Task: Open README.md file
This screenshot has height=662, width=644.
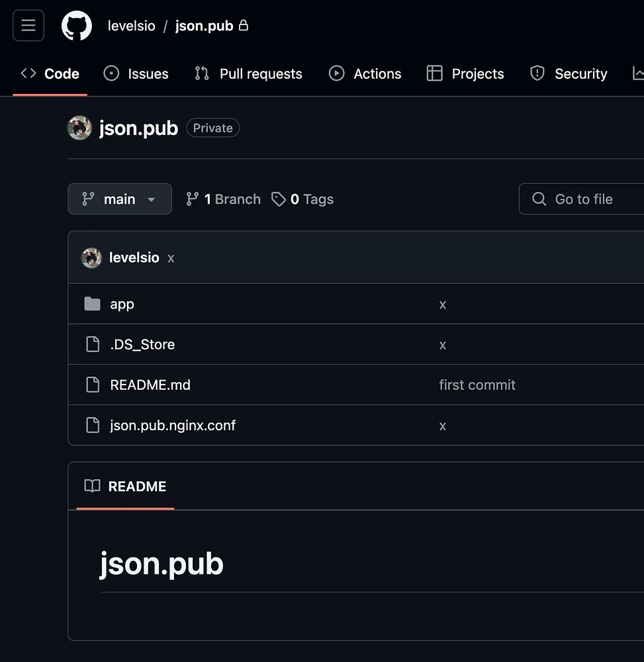Action: [x=150, y=385]
